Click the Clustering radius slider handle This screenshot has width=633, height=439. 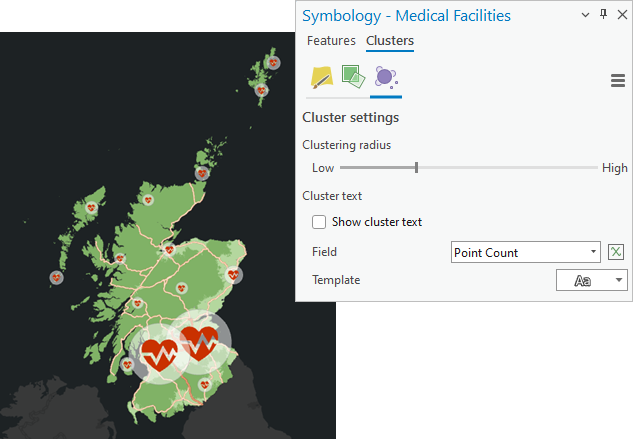(416, 168)
